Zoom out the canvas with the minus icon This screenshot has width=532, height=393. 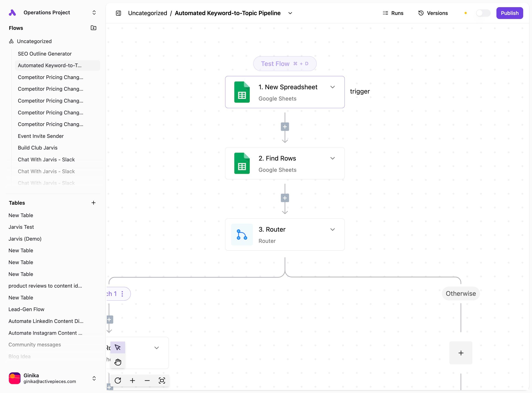147,381
